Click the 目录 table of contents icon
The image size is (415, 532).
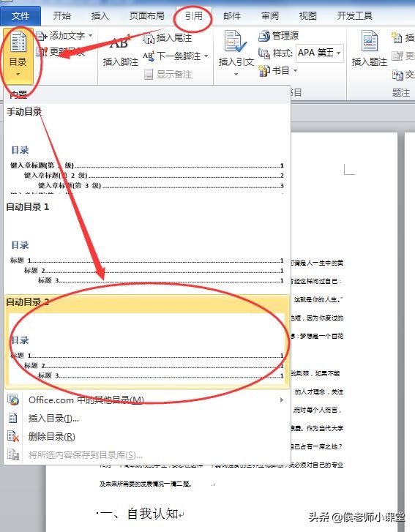pos(18,42)
